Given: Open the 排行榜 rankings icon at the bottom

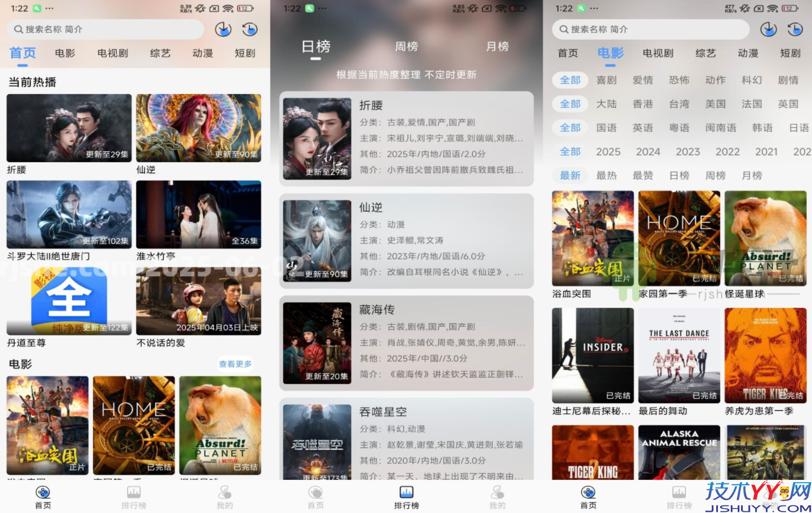Looking at the screenshot, I should click(x=133, y=492).
